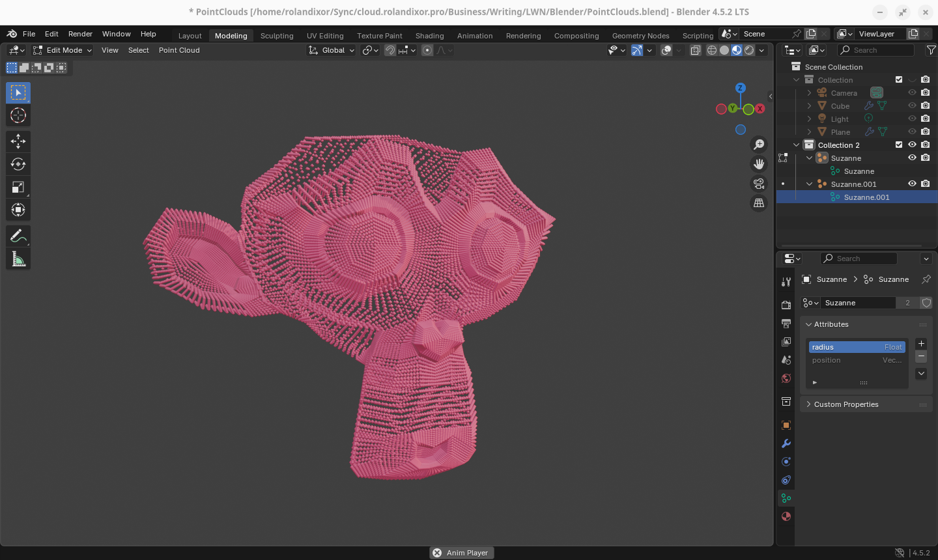Screen dimensions: 938x560
Task: Open the Sculpting workspace tab
Action: click(277, 36)
